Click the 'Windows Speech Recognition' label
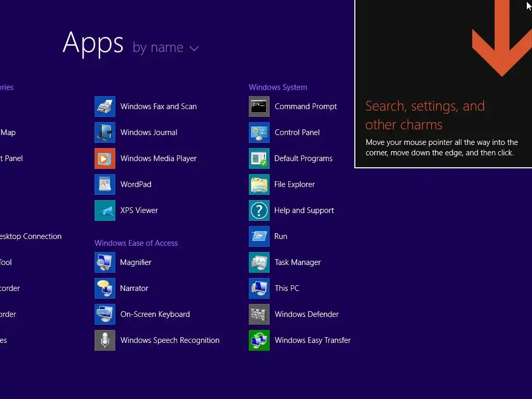Image resolution: width=532 pixels, height=399 pixels. click(170, 340)
